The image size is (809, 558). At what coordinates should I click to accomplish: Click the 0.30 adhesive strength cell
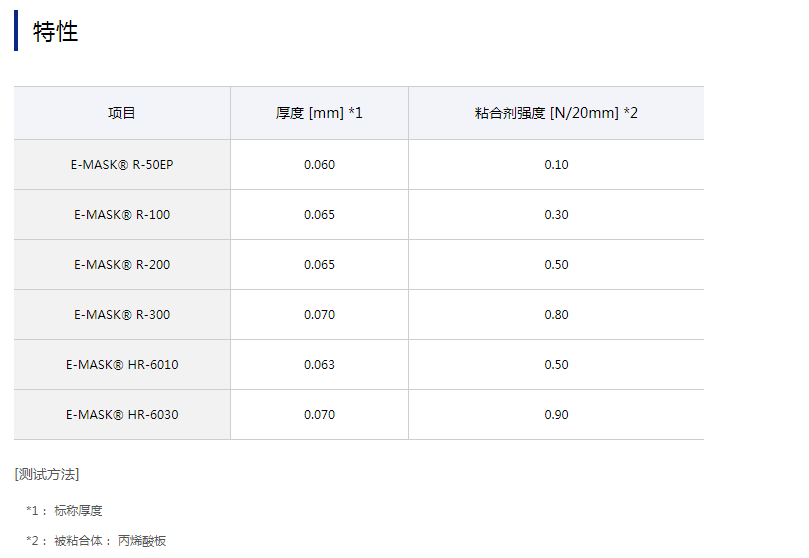coord(556,214)
